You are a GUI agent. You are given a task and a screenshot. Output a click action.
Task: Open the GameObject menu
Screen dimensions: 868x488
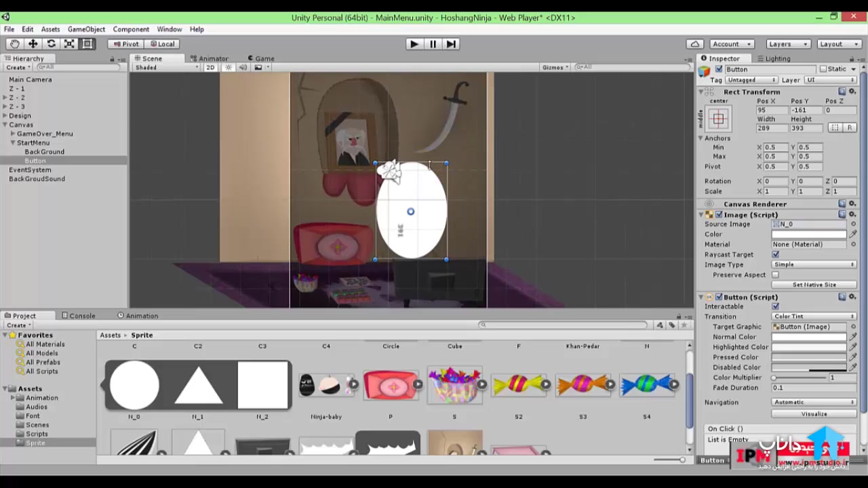click(86, 29)
